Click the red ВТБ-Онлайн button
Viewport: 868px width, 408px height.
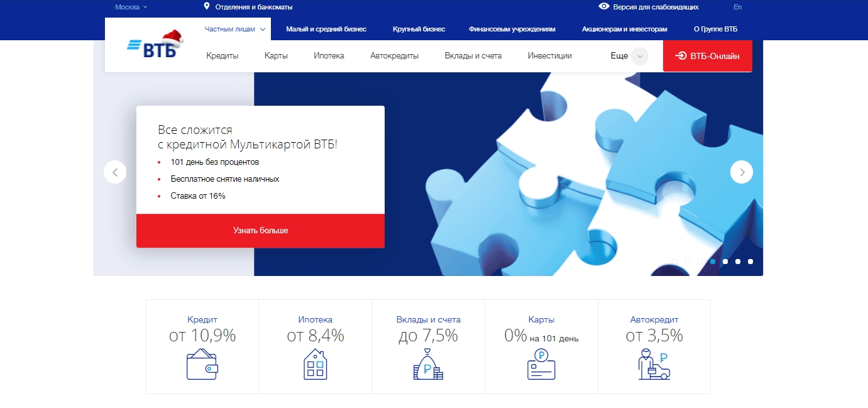708,56
